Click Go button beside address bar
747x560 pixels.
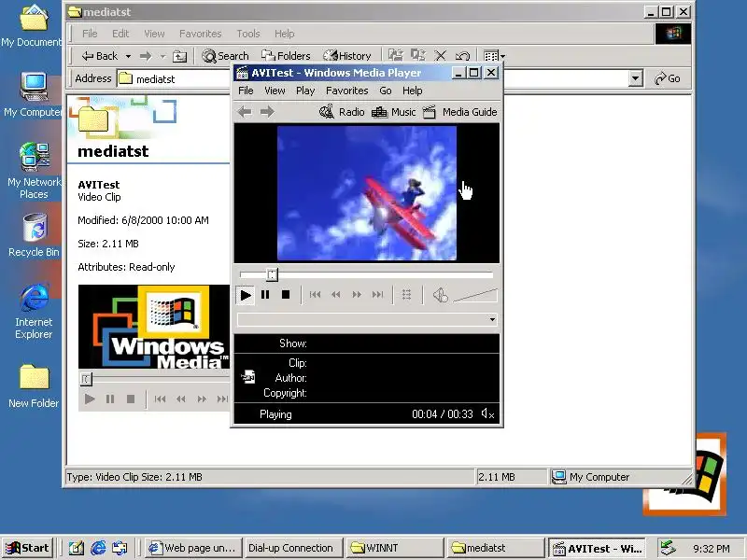(x=668, y=78)
